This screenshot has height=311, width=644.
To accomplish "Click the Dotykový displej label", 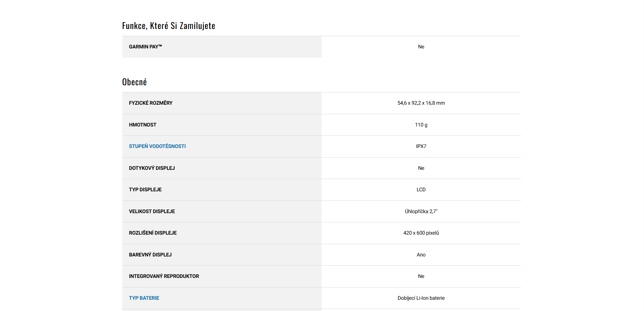I will (152, 168).
